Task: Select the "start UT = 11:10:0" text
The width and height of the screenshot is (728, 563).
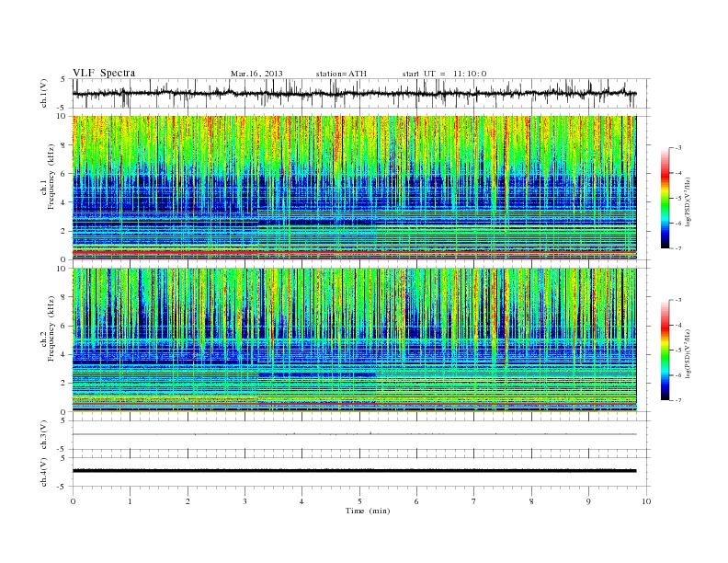Action: click(444, 74)
